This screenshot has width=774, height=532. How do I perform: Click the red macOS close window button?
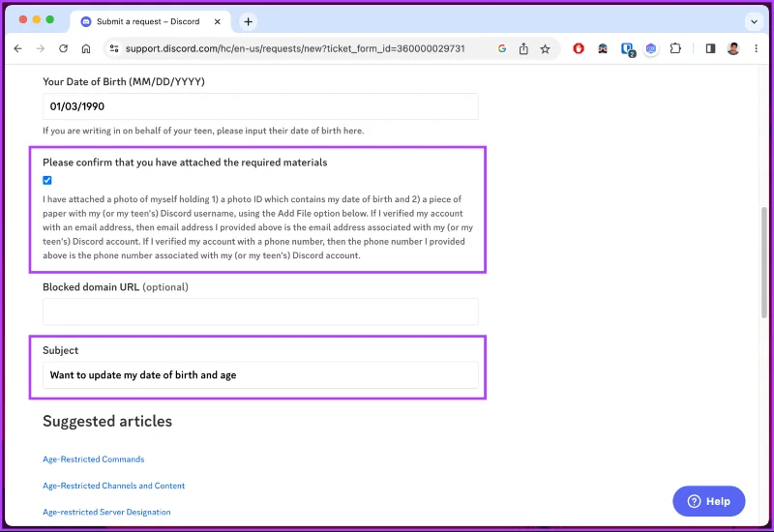pos(22,19)
